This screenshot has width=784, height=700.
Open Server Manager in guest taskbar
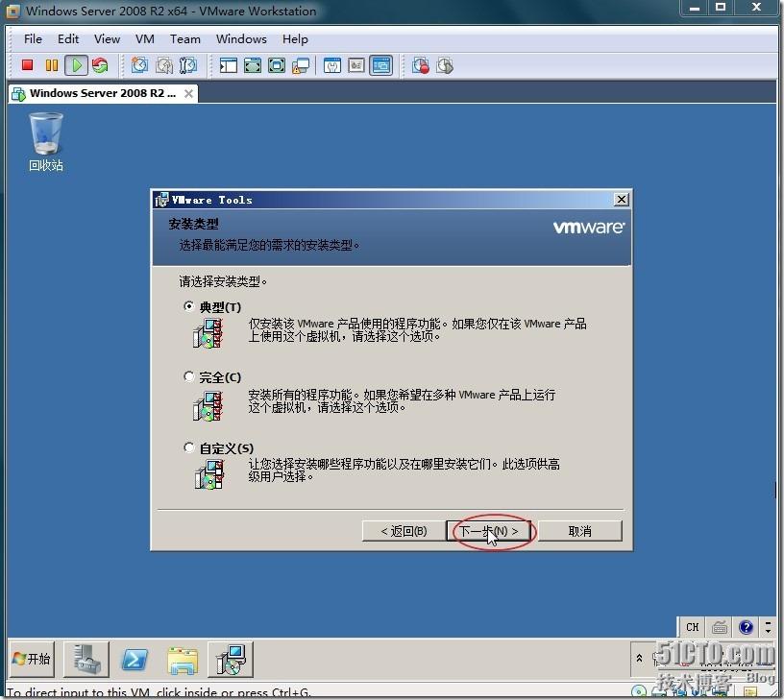click(87, 660)
